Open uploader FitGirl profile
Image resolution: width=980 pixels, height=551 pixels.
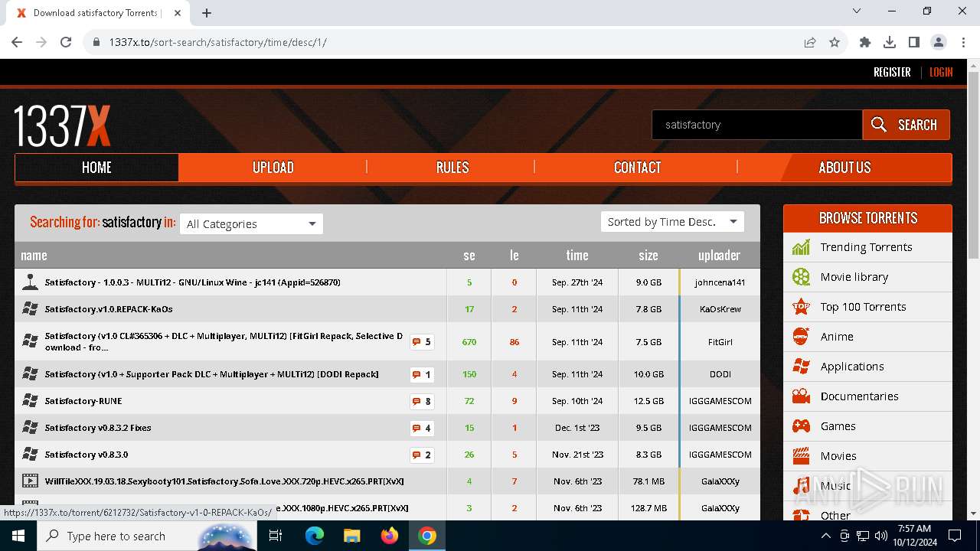pyautogui.click(x=720, y=342)
